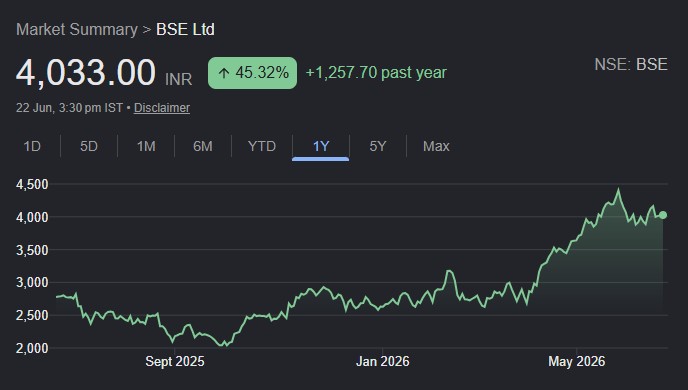Viewport: 688px width, 390px height.
Task: Click the 2,000 y-axis label
Action: click(x=32, y=348)
